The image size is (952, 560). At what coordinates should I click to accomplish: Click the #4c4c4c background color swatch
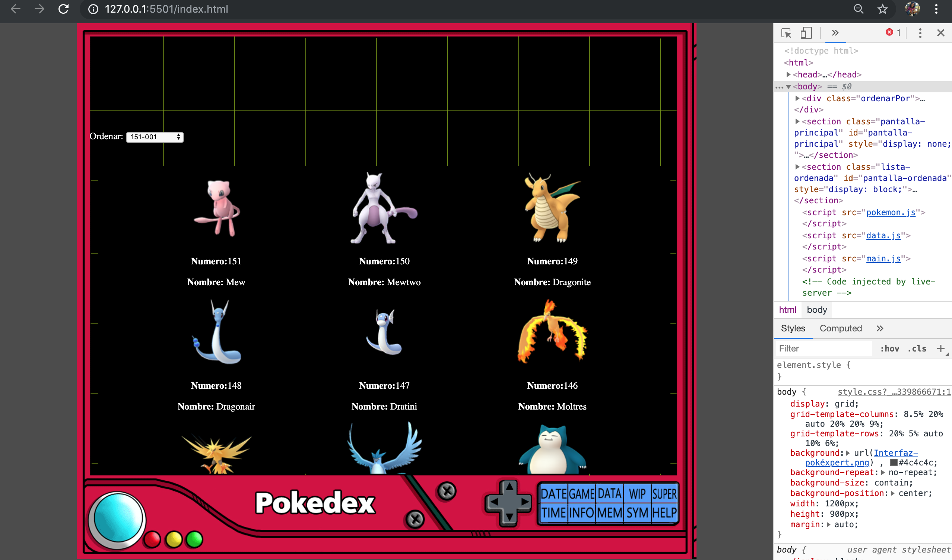click(894, 462)
